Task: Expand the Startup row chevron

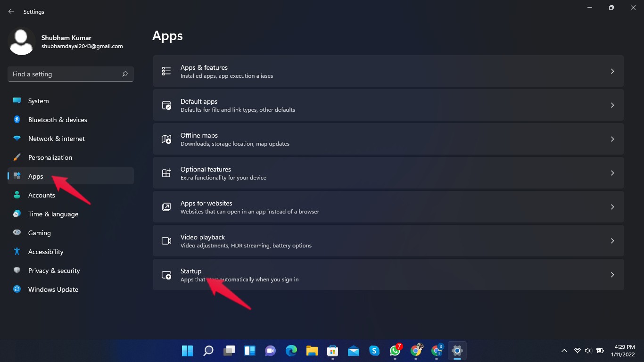Action: tap(612, 275)
